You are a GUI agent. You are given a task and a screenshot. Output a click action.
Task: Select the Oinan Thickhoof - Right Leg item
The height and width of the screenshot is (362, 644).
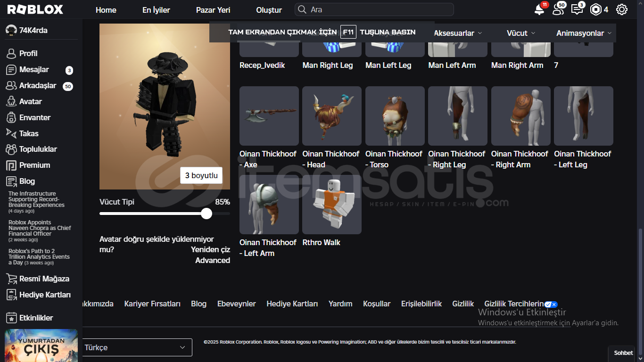click(458, 116)
